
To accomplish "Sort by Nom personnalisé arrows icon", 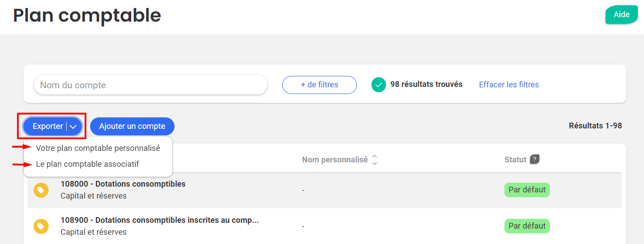I will (375, 160).
